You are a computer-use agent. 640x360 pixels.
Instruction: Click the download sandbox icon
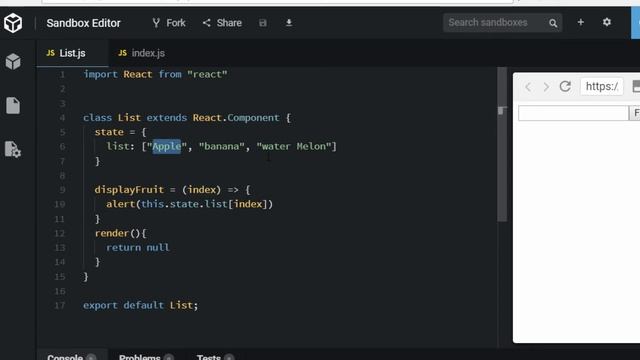[x=289, y=22]
